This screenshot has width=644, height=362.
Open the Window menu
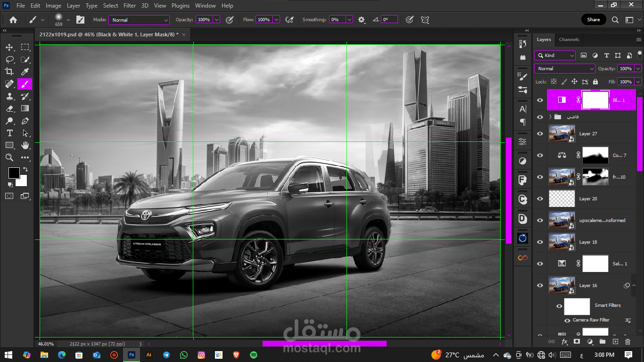point(205,6)
